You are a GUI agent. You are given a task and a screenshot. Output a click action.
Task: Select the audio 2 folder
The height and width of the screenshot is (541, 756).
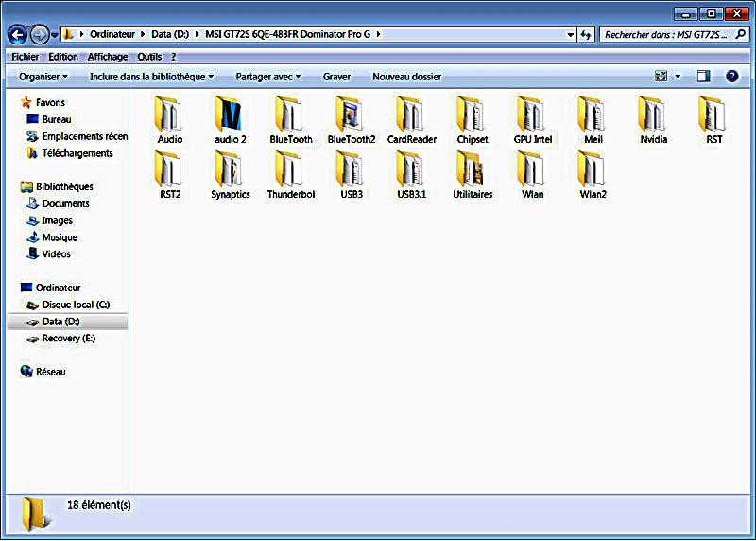click(x=230, y=120)
